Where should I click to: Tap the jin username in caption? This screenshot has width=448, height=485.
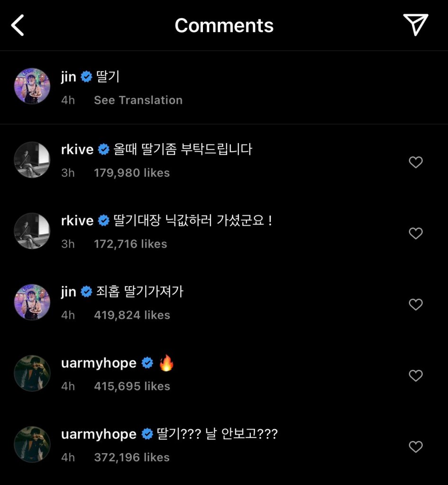click(69, 77)
